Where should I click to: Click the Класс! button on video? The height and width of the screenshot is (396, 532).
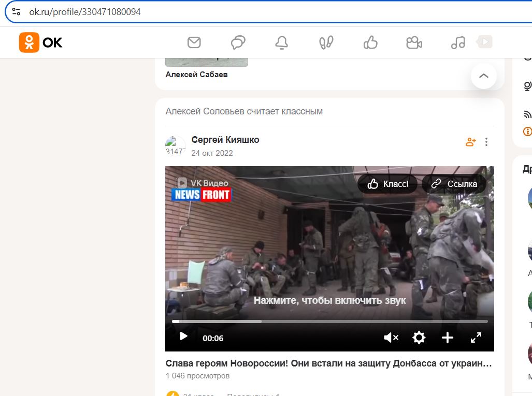(387, 184)
